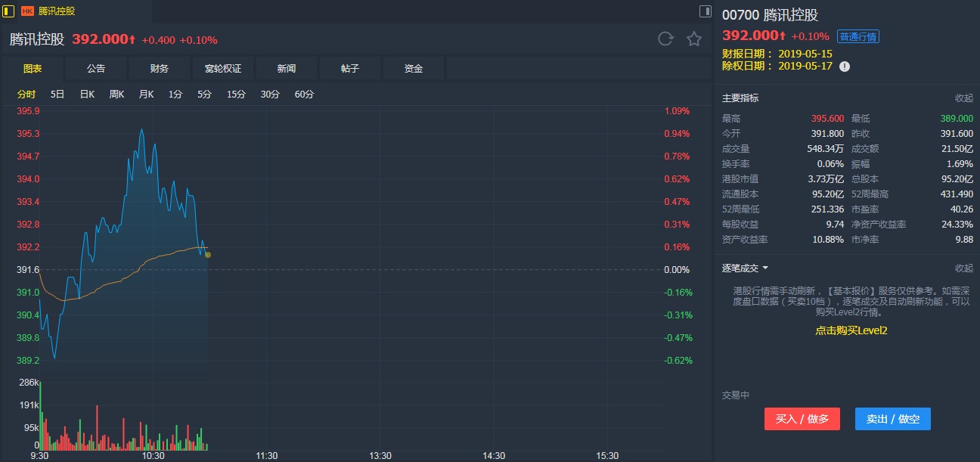
Task: Click the 普通行情 quote type badge
Action: pyautogui.click(x=858, y=37)
